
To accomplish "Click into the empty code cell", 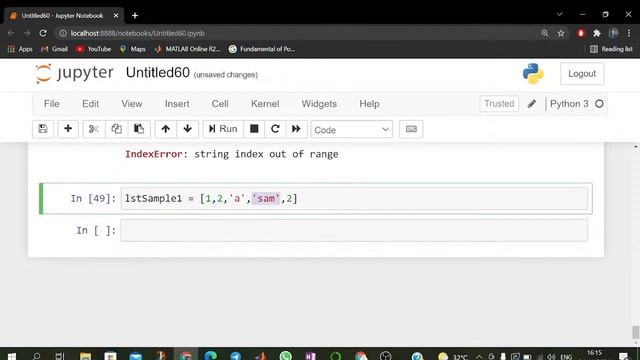I will pos(354,230).
